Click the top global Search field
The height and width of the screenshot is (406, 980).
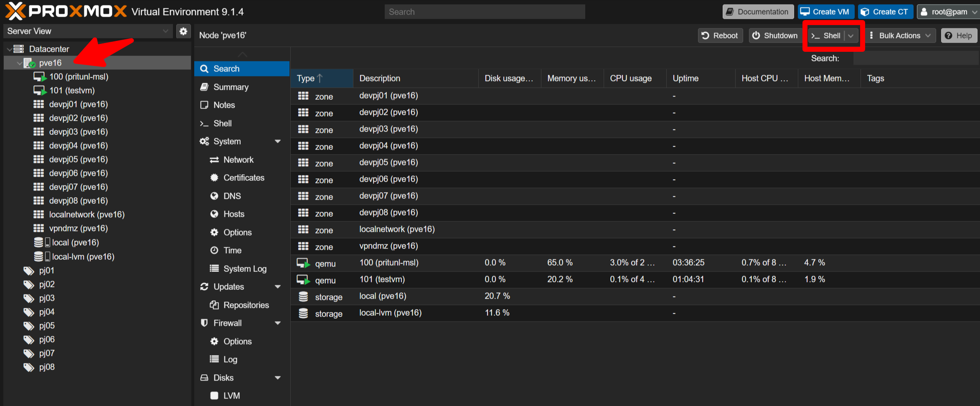pos(485,12)
